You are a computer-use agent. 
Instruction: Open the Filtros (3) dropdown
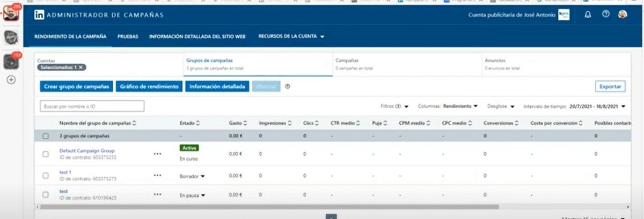[x=394, y=106]
